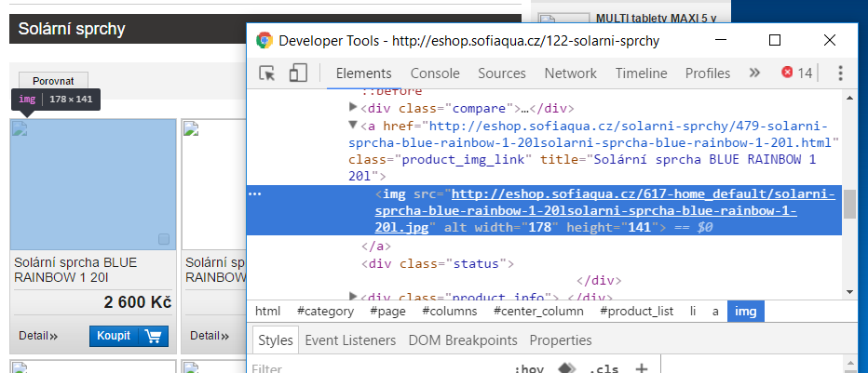868x373 pixels.
Task: Select #category in the breadcrumb bar
Action: (x=326, y=311)
